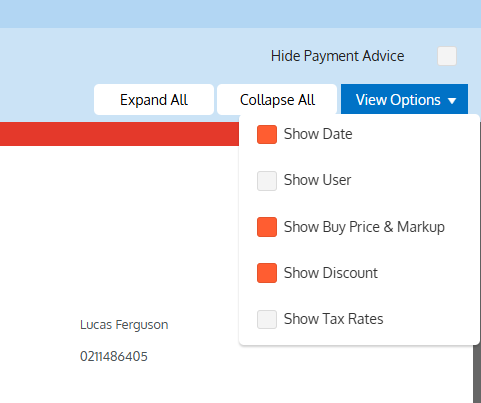Select the Show Date menu label
The image size is (481, 403).
[x=318, y=134]
